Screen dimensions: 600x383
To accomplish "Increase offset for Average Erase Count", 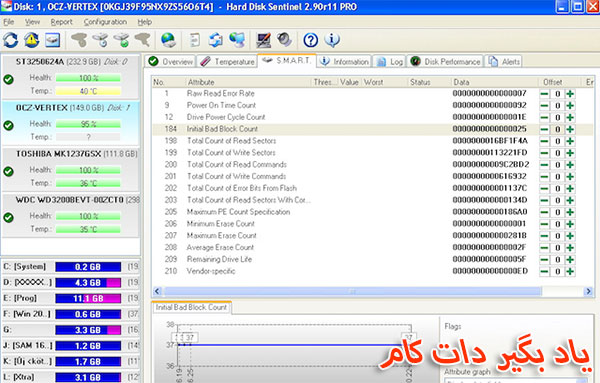I will click(570, 248).
